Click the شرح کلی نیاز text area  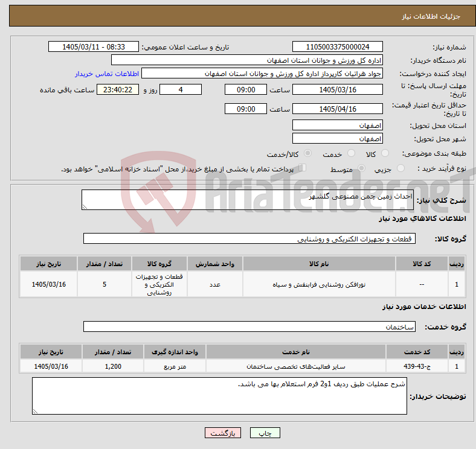point(248,200)
